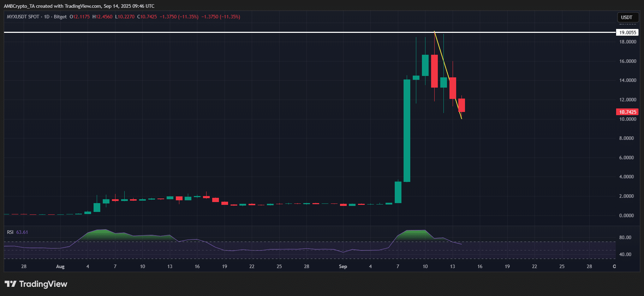644x296 pixels.
Task: Open the USDT currency selector
Action: pos(627,17)
